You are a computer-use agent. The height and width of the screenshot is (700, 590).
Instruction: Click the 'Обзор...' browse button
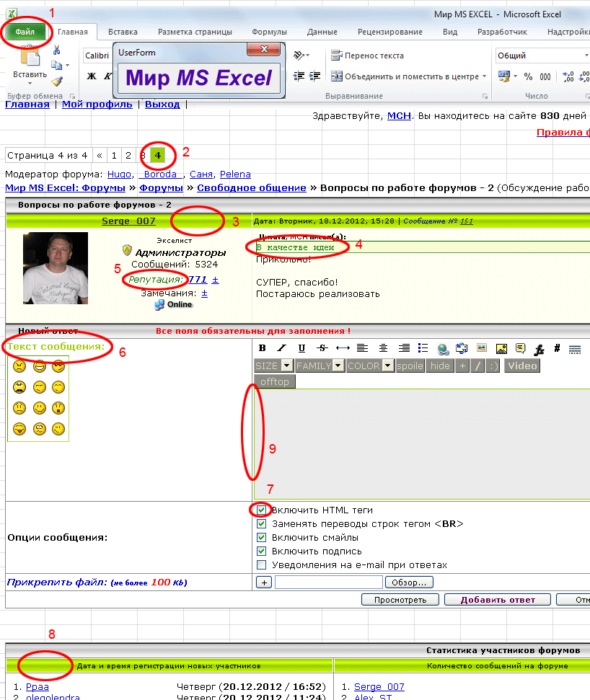pos(409,582)
